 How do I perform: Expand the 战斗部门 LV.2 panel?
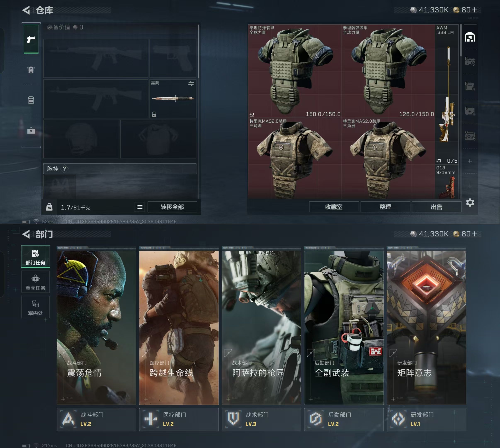(x=96, y=419)
